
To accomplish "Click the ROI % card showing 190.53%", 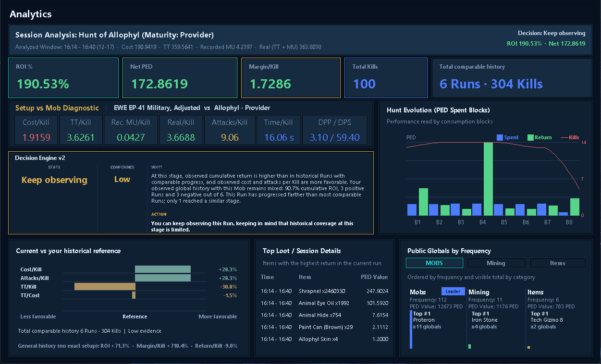I will (x=63, y=78).
